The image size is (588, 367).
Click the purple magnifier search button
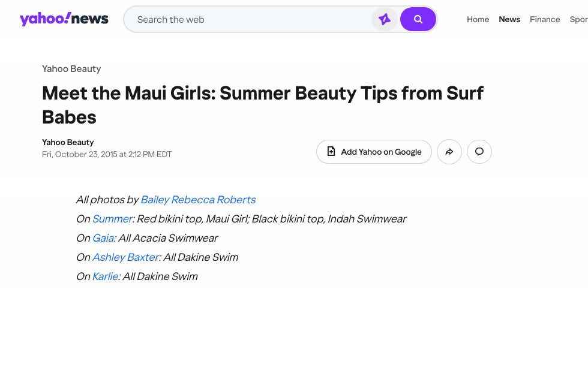pyautogui.click(x=418, y=19)
